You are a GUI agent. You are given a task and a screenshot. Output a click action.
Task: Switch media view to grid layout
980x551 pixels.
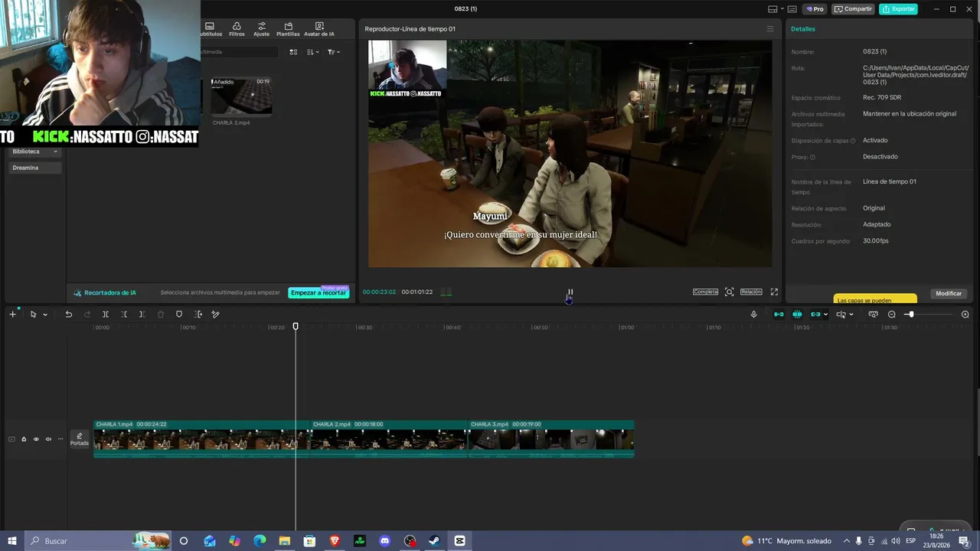click(x=293, y=52)
